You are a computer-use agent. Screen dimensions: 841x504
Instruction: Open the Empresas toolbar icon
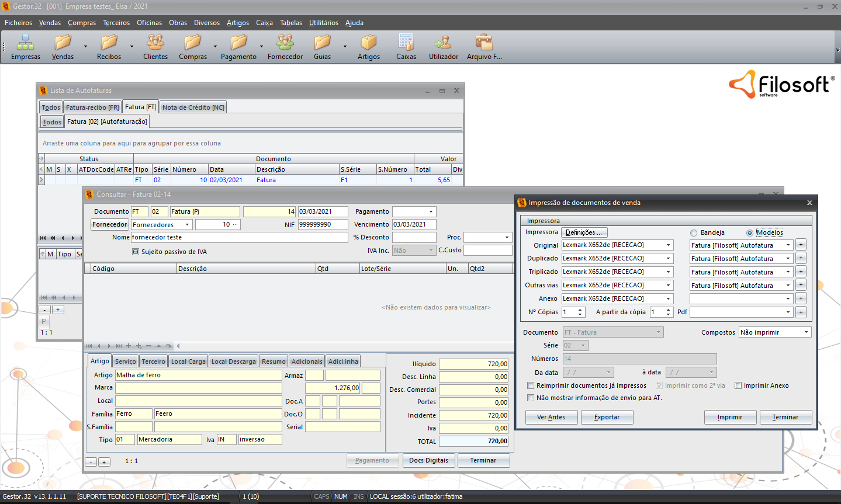tap(25, 47)
